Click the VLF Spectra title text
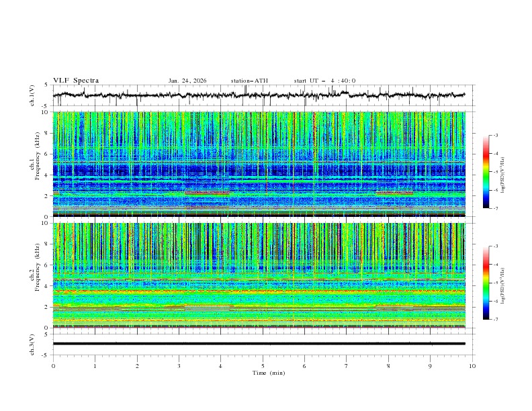The height and width of the screenshot is (411, 532). point(76,81)
